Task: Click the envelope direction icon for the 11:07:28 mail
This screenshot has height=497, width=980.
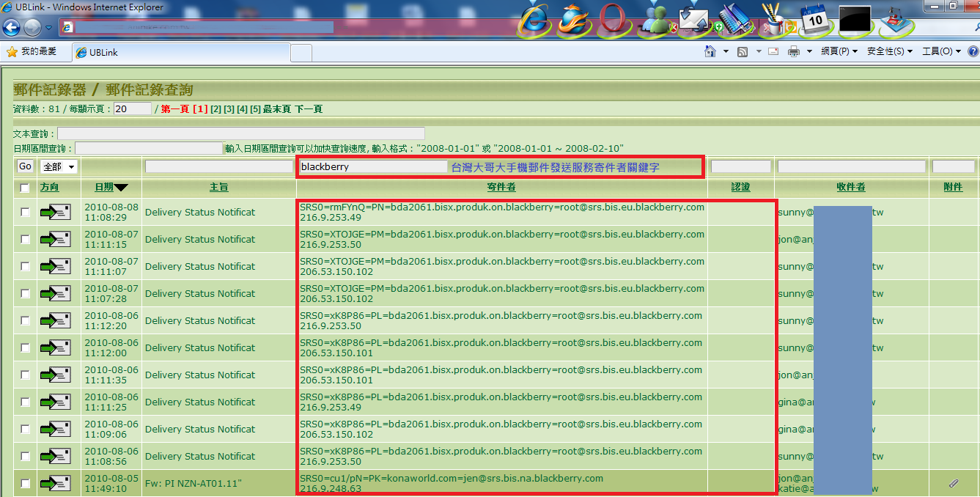Action: click(55, 293)
